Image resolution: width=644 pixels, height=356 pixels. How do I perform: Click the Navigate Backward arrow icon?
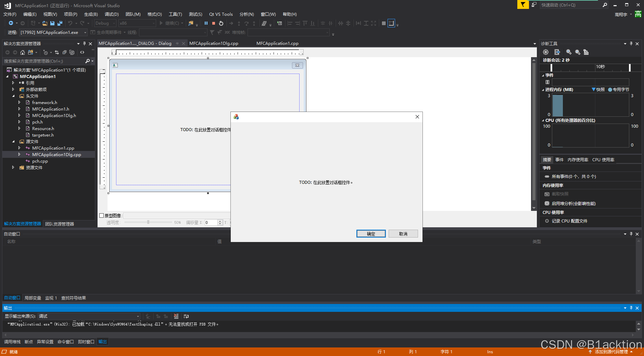tap(11, 23)
